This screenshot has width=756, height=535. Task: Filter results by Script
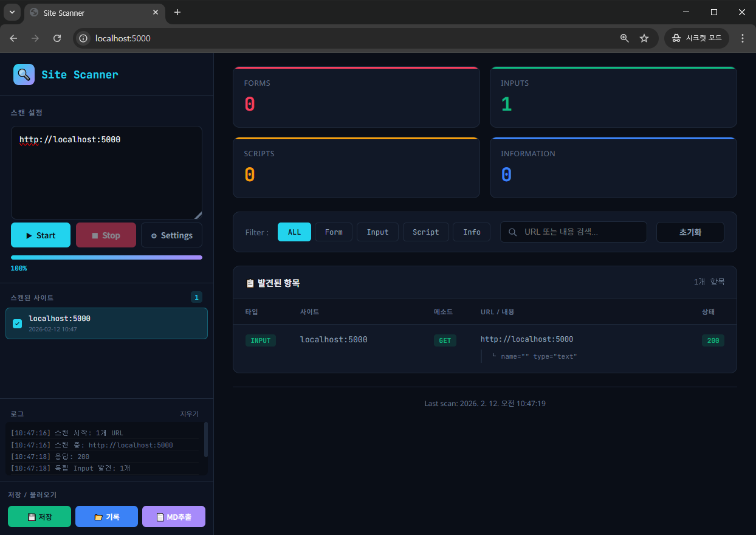[x=425, y=232]
